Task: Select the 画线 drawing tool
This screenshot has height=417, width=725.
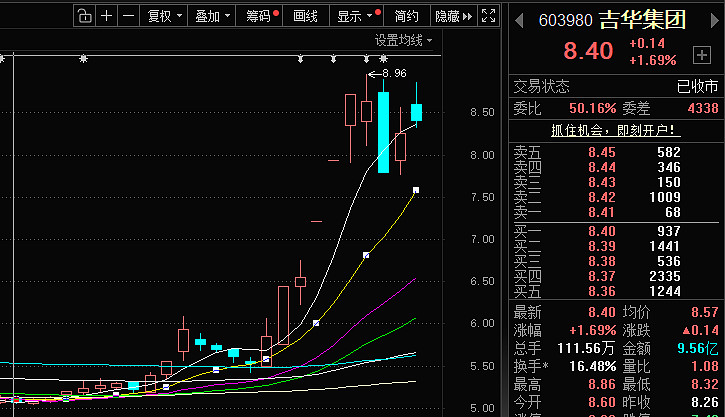Action: [x=306, y=16]
